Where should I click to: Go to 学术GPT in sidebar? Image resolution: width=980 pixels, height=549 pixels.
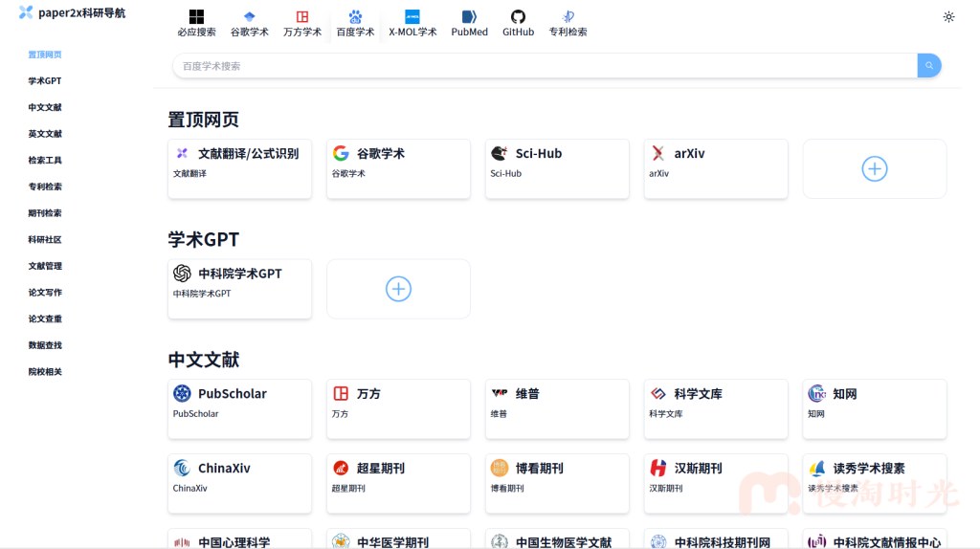pos(45,81)
